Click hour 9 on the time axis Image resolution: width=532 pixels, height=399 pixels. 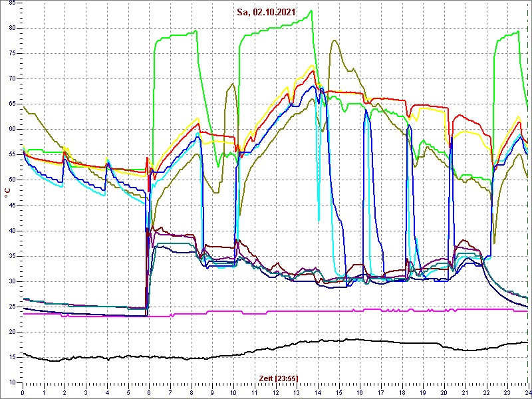tap(212, 392)
